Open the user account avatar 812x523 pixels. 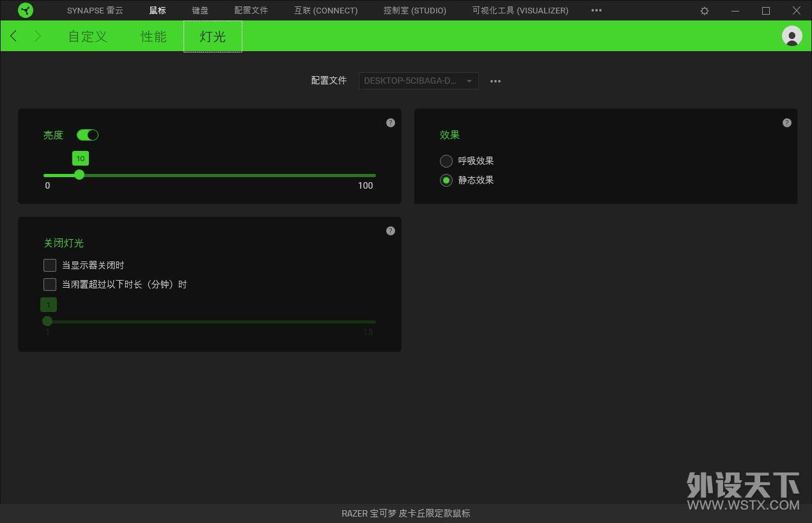coord(792,36)
